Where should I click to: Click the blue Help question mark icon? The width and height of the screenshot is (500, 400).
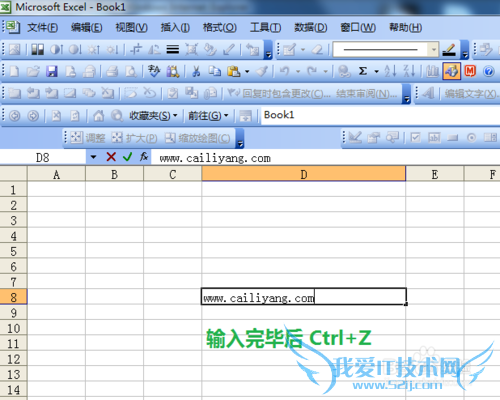pyautogui.click(x=489, y=71)
